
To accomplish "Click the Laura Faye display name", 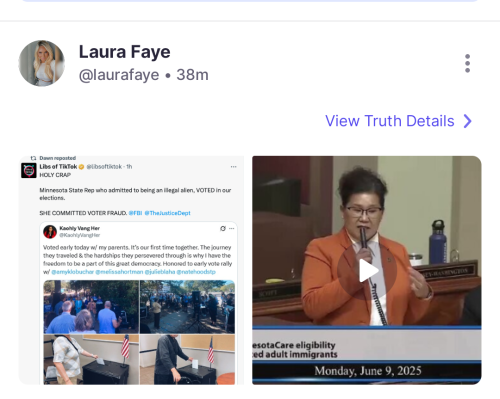I will click(125, 52).
